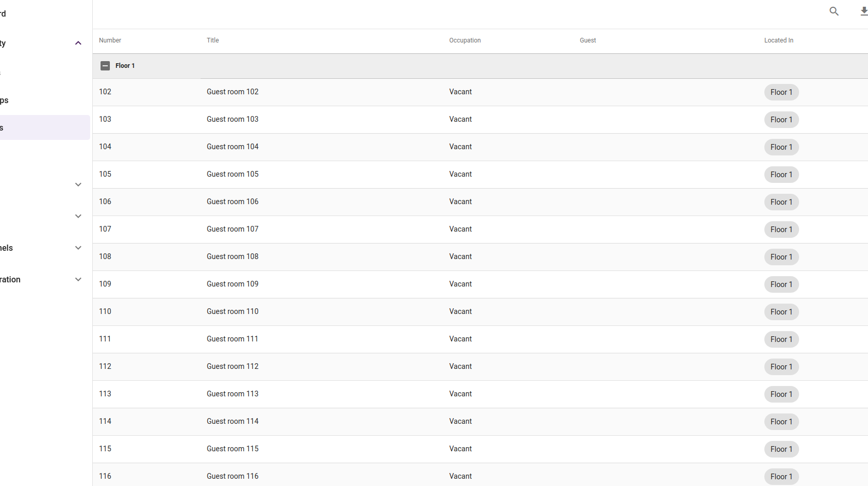Sort by the Number column header
This screenshot has height=486, width=868.
[x=110, y=40]
